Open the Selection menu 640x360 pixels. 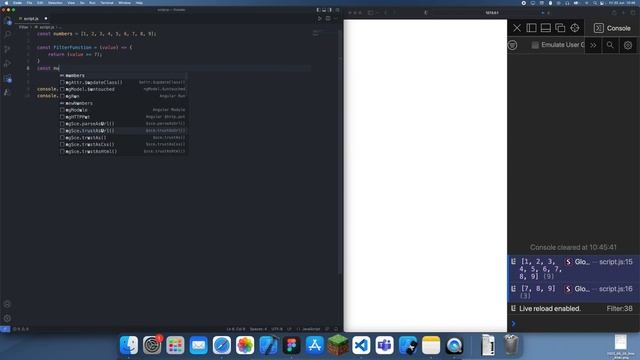click(55, 2)
